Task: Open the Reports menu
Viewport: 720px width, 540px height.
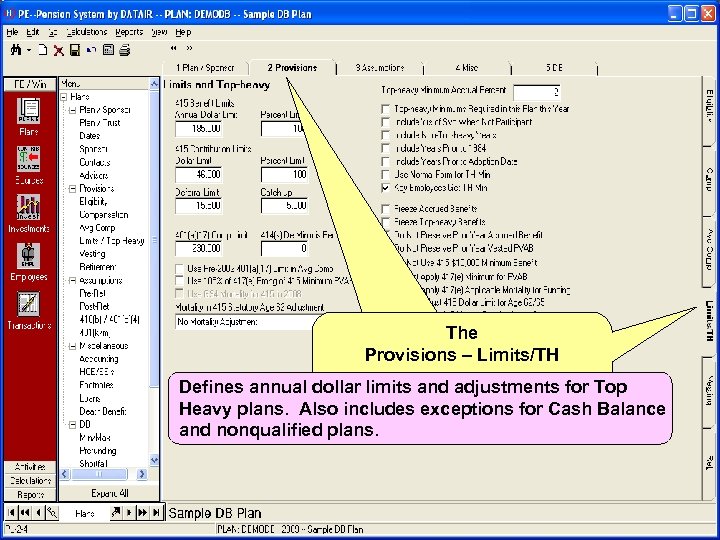Action: (x=129, y=32)
